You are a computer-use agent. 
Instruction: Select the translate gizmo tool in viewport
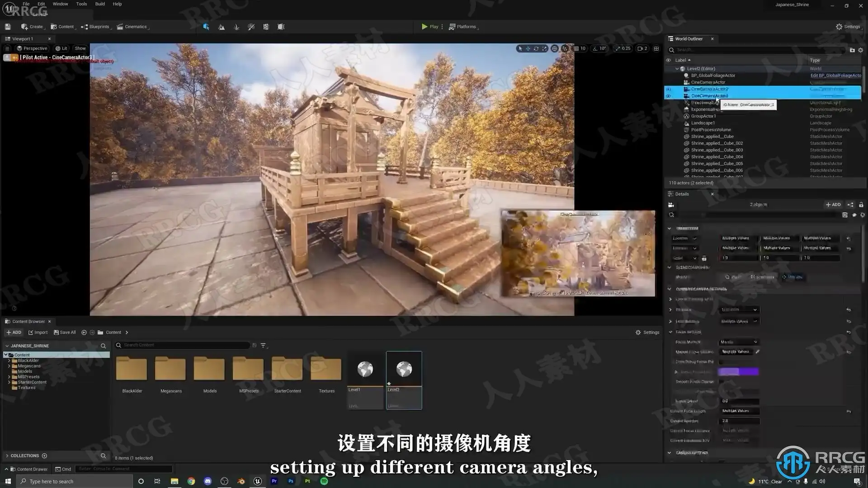[528, 48]
